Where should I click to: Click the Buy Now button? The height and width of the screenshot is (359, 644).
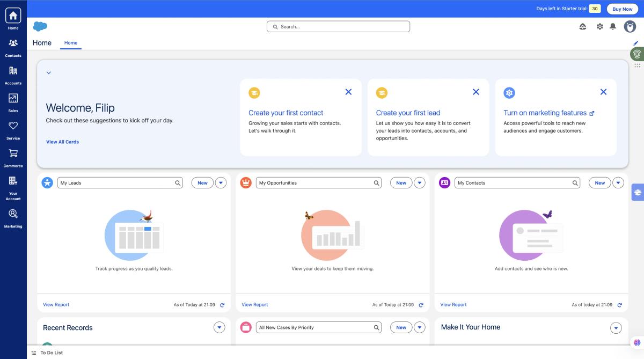click(623, 9)
